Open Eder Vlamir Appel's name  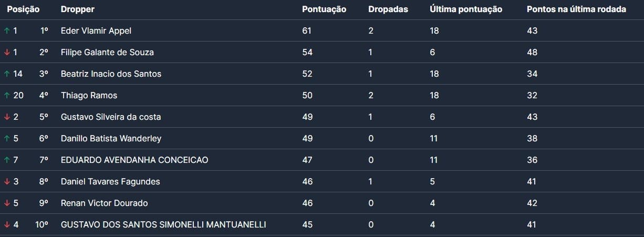coord(96,31)
